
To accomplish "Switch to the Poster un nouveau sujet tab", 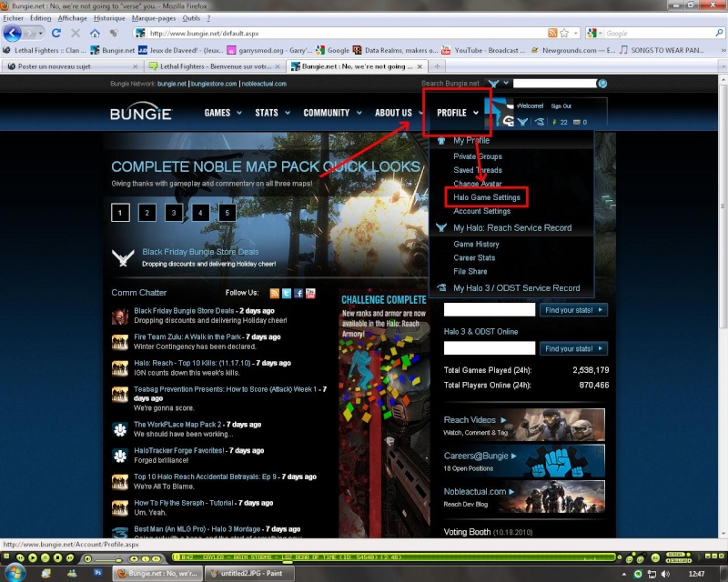I will 72,66.
